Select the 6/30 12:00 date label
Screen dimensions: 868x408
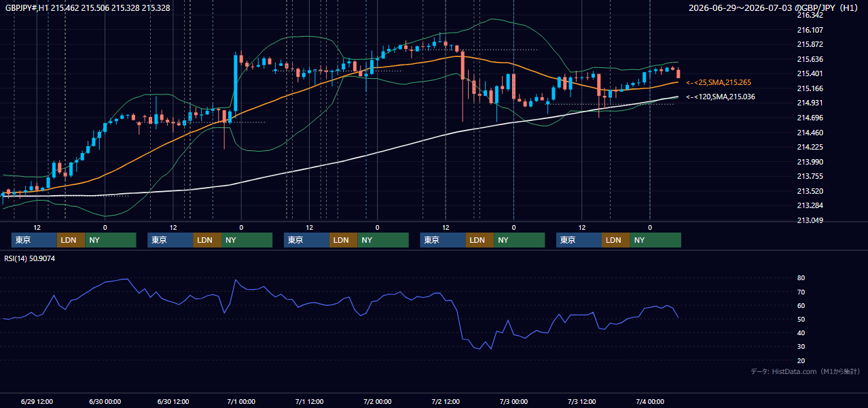click(173, 401)
